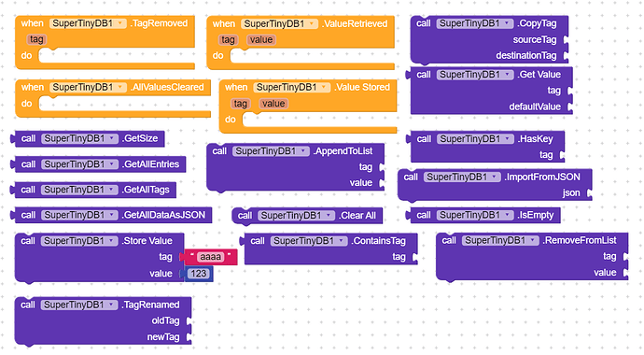Select the .ImportFromJSON method label
The height and width of the screenshot is (355, 644).
click(x=542, y=177)
